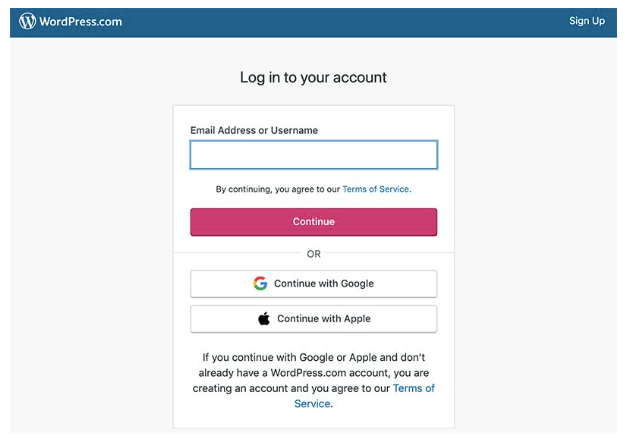Image resolution: width=625 pixels, height=448 pixels.
Task: Click the "Continue with Google" label text
Action: [323, 284]
